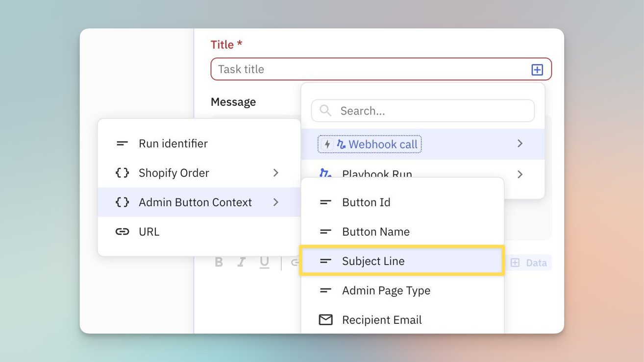Click the Search box in data picker
This screenshot has width=644, height=362.
pos(422,111)
